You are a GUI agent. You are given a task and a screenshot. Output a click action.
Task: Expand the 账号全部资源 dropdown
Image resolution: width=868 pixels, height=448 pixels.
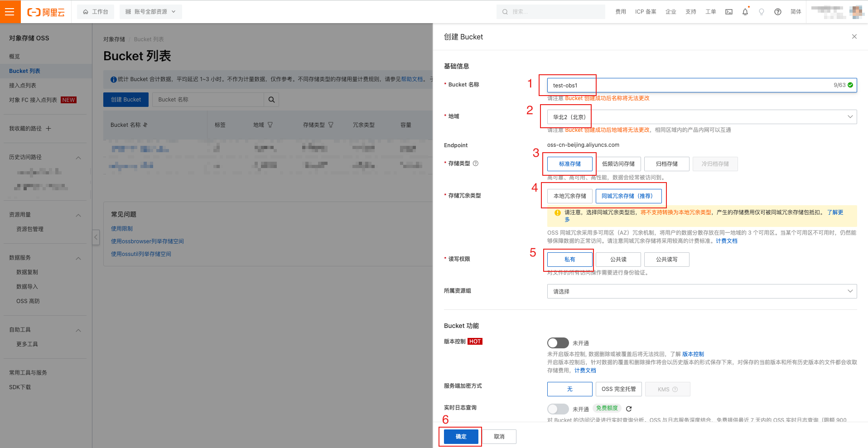(151, 12)
